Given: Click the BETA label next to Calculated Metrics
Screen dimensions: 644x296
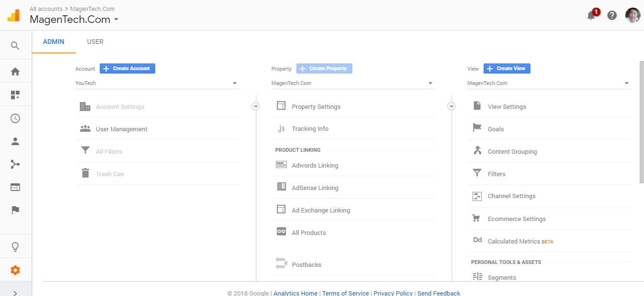Looking at the screenshot, I should point(548,242).
